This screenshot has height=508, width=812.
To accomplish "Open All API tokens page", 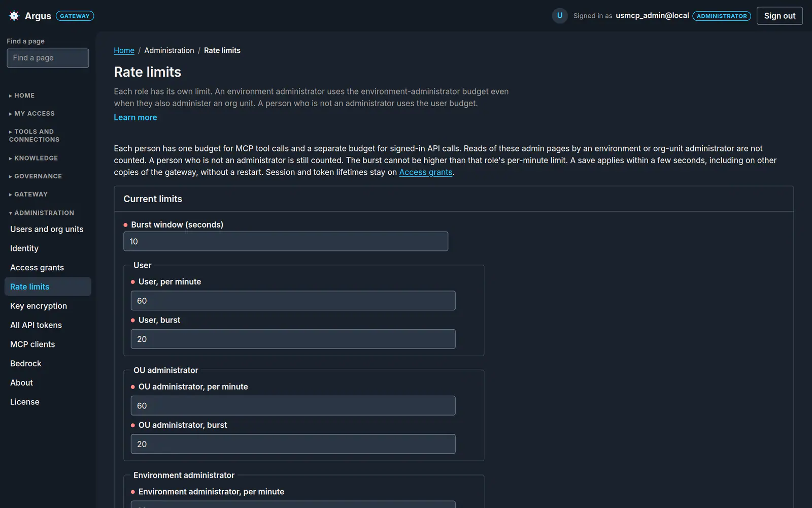I will point(48,325).
